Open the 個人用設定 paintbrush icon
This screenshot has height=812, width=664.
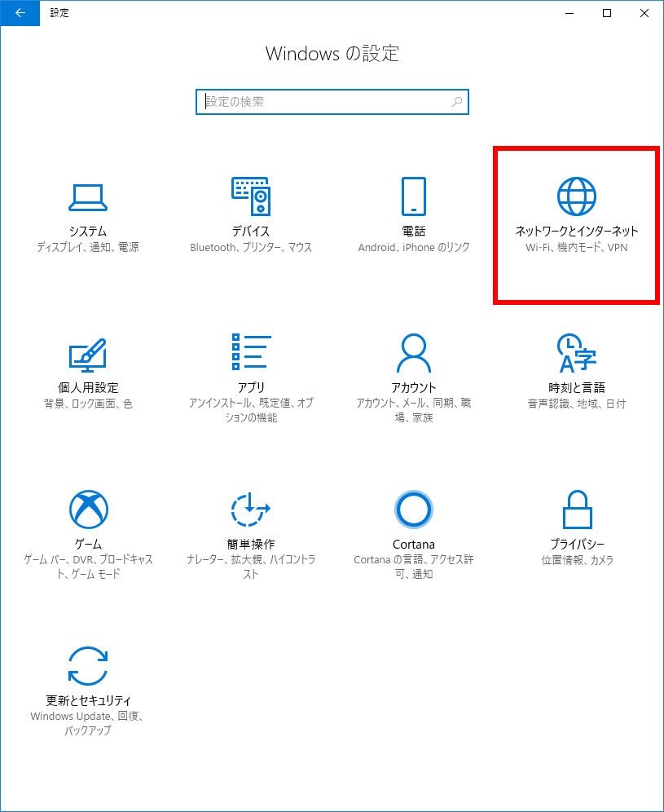coord(88,355)
